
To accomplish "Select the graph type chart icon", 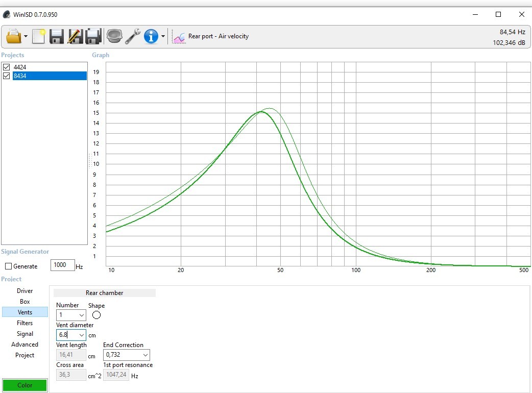I will pyautogui.click(x=179, y=37).
